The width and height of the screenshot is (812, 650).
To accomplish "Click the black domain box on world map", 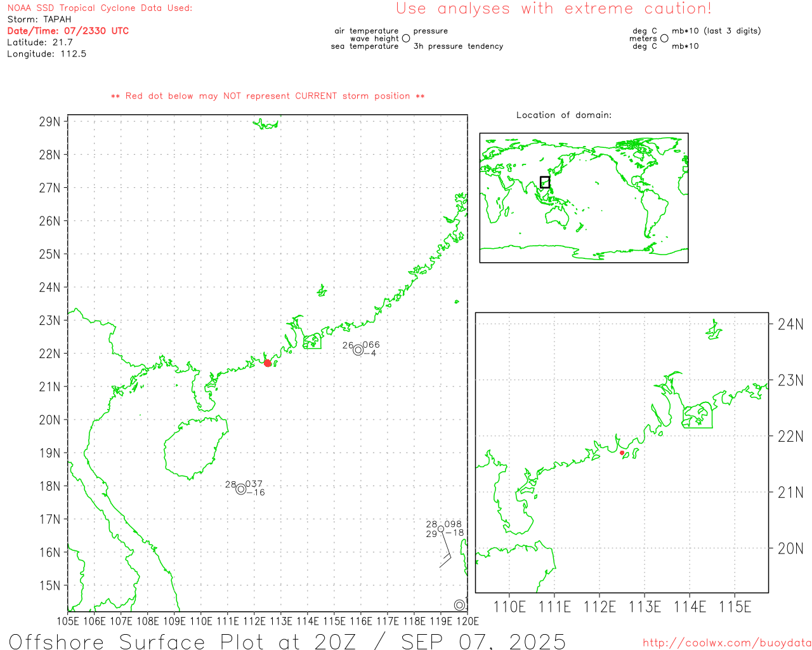I will pyautogui.click(x=545, y=182).
